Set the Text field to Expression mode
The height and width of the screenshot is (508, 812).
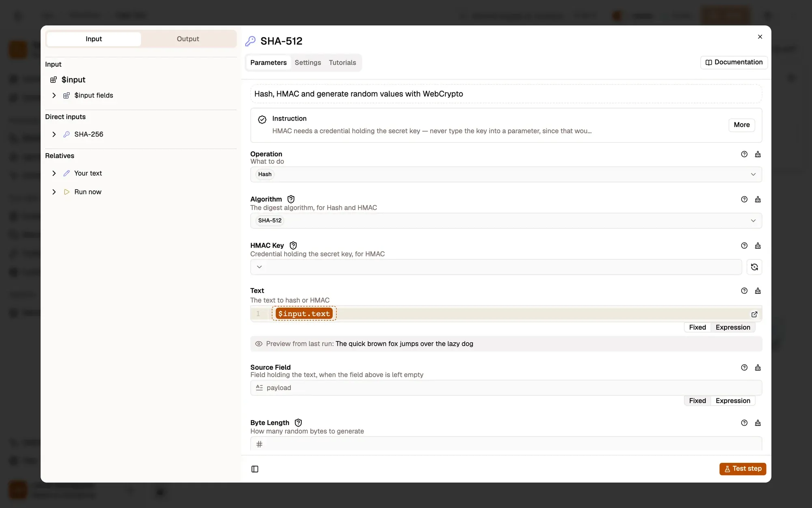pos(733,327)
